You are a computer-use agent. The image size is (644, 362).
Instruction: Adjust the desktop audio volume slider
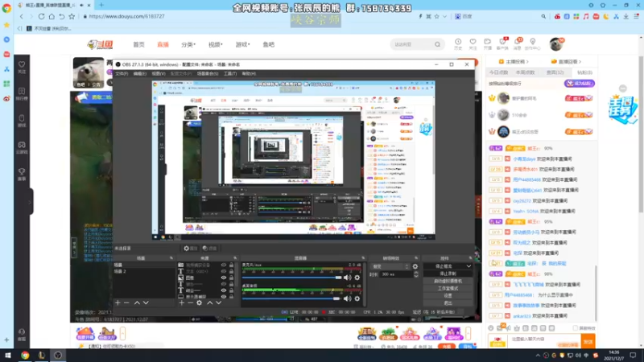[x=291, y=298]
